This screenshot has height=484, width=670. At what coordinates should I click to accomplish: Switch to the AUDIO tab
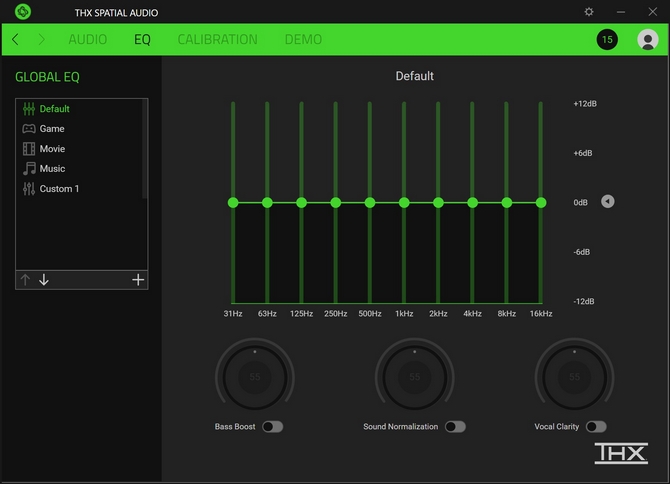88,39
